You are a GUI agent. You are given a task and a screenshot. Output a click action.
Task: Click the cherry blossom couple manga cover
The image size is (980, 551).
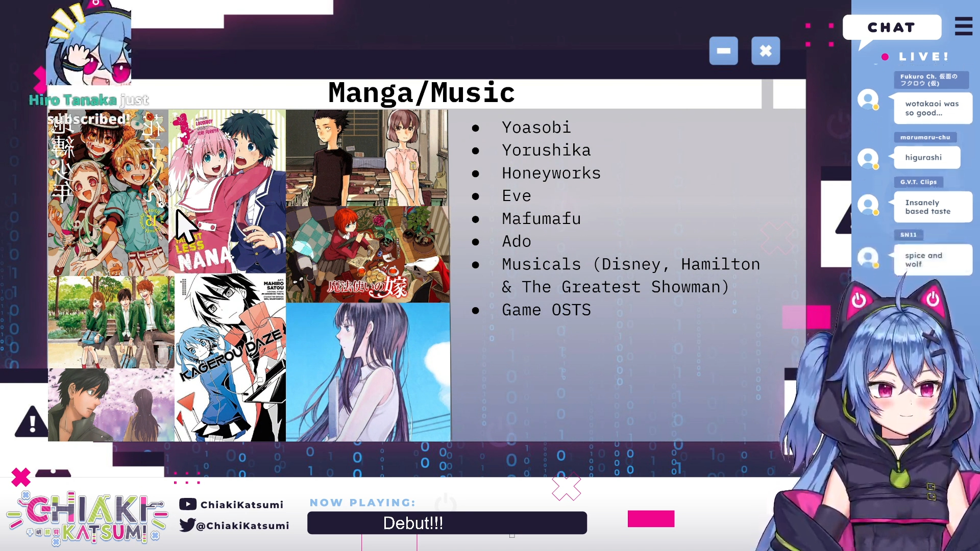coord(111,405)
